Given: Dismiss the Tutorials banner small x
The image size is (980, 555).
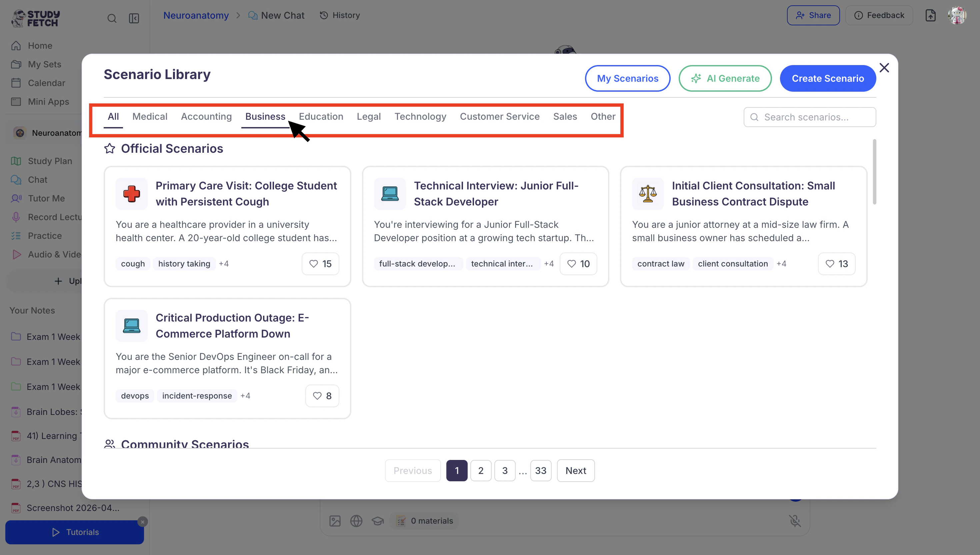Looking at the screenshot, I should 142,521.
